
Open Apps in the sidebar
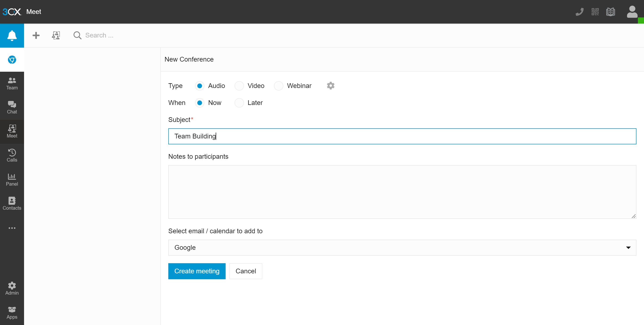(12, 313)
